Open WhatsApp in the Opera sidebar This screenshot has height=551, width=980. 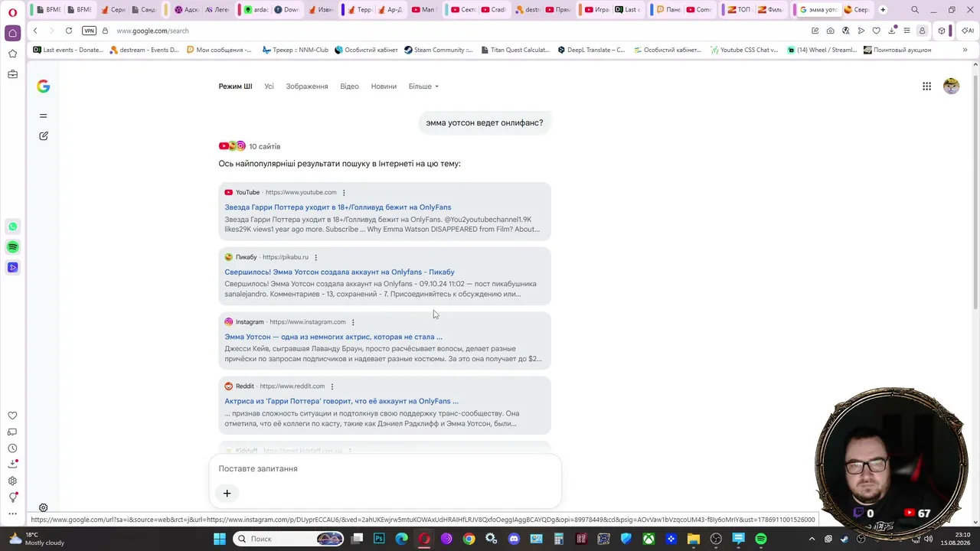(x=12, y=227)
